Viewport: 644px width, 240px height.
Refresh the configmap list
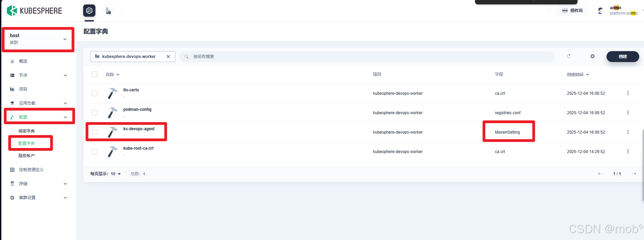569,56
